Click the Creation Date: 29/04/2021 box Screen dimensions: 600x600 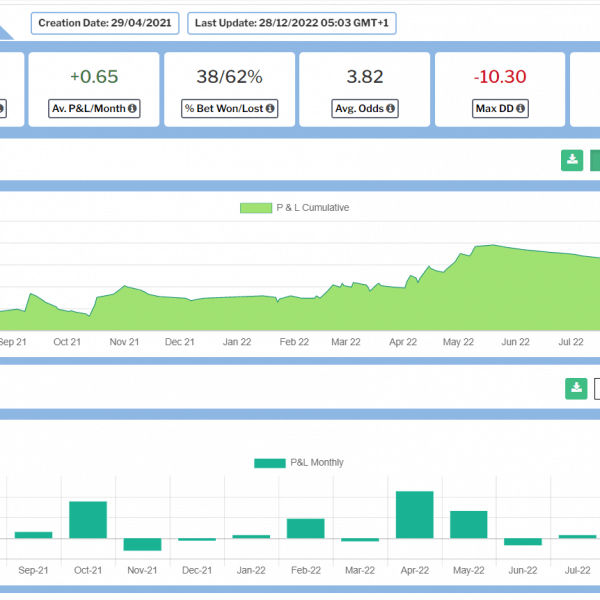pos(105,23)
